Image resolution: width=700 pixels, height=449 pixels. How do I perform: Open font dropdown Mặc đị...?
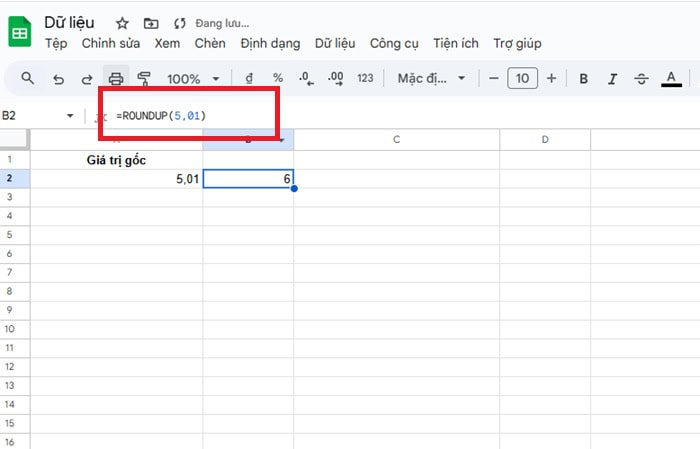click(431, 79)
